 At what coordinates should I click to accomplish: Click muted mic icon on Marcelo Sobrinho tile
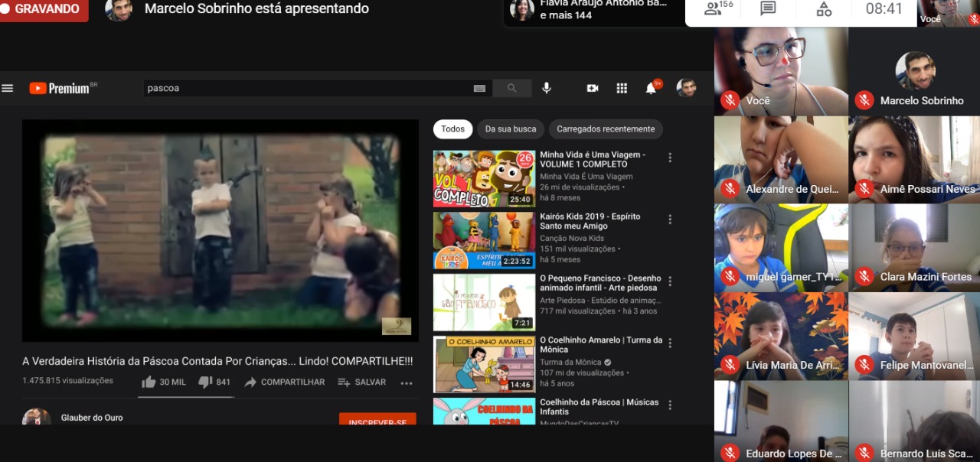pos(864,100)
